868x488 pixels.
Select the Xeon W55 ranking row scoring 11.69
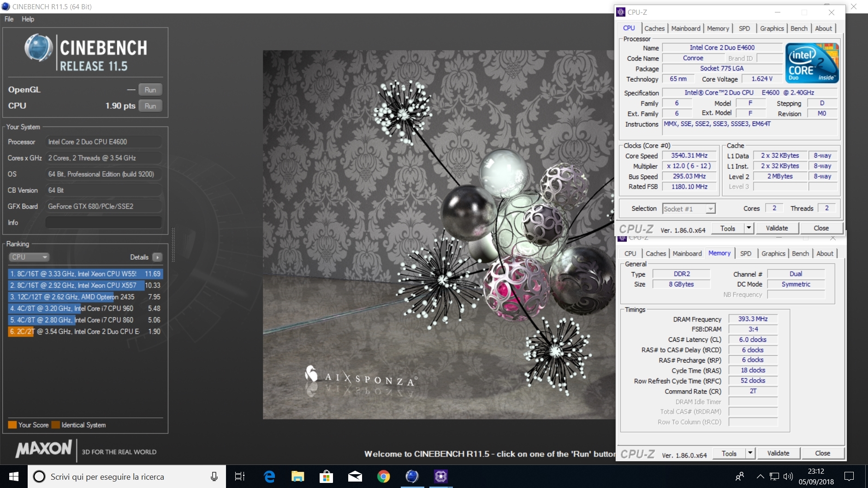click(x=85, y=274)
